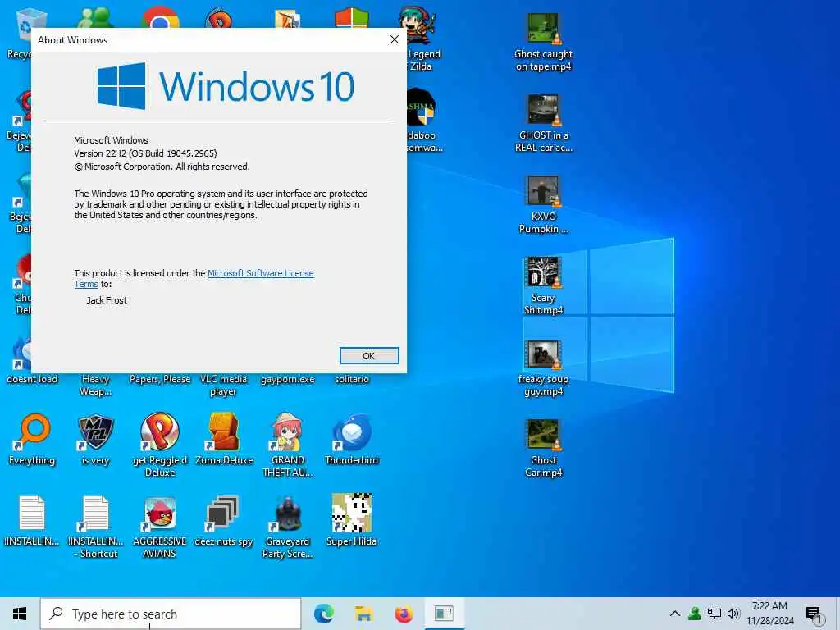Select the 'solitario' desktop label

[x=351, y=379]
